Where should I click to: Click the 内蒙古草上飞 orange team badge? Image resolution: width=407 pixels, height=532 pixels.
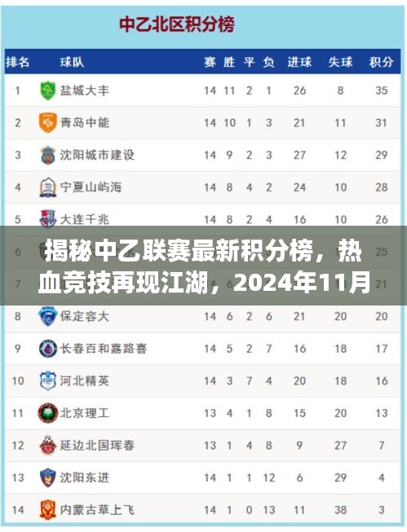click(48, 510)
